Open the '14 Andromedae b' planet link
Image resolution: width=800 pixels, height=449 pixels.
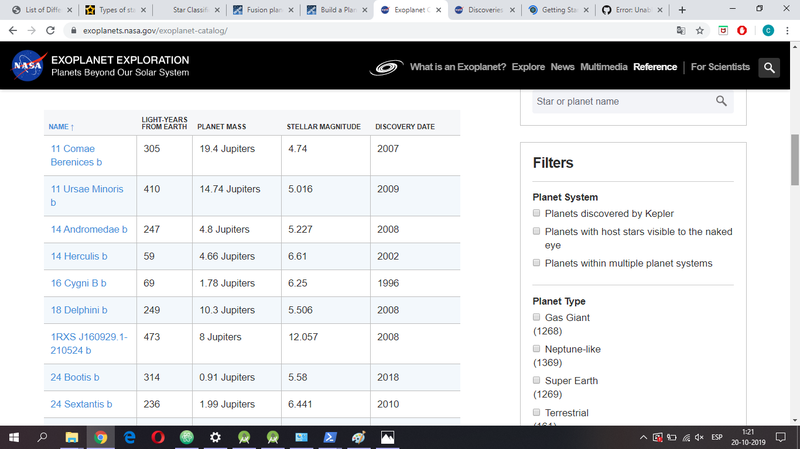(x=89, y=229)
